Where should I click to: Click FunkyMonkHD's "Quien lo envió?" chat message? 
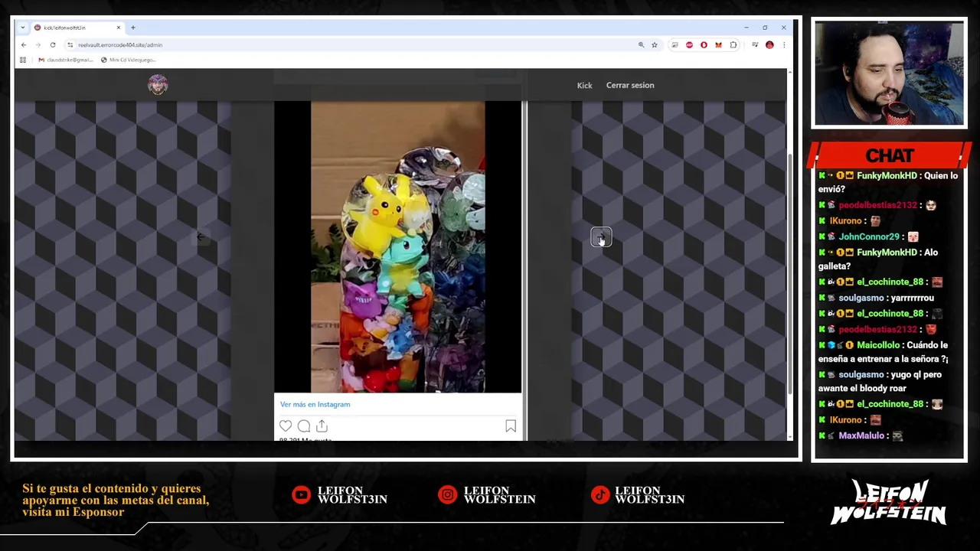point(888,182)
